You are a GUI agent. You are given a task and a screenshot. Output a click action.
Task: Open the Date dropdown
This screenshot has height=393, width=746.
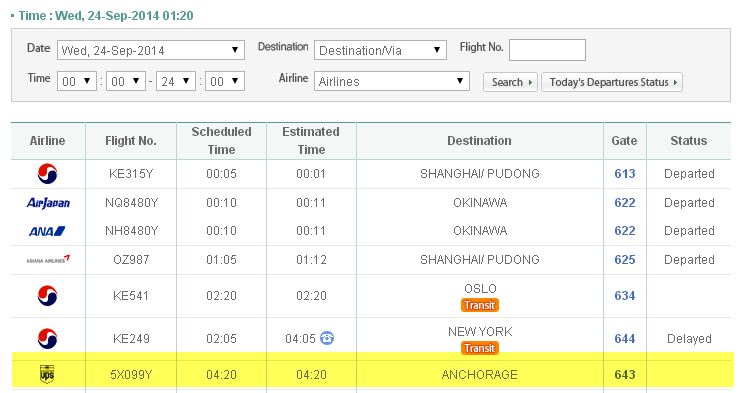coord(151,50)
